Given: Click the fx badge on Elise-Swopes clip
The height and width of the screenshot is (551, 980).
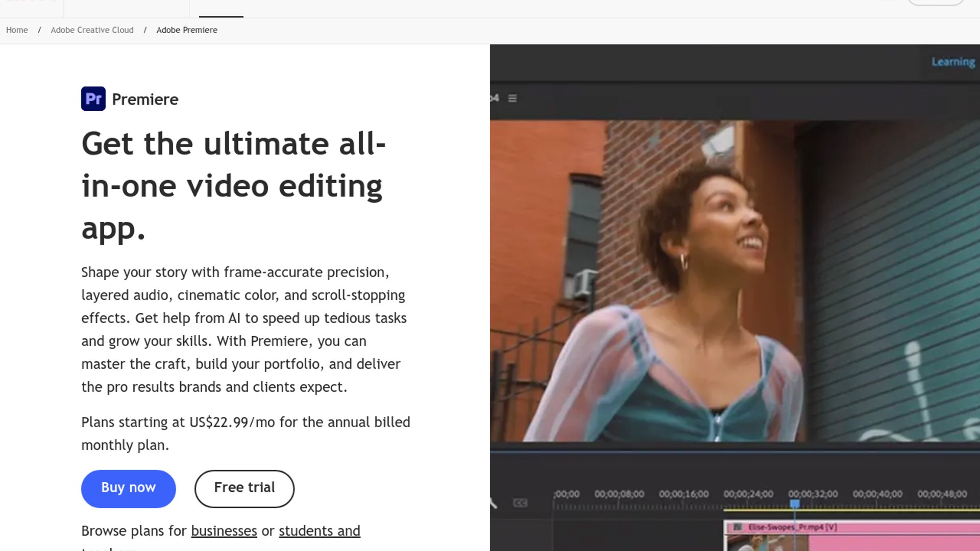Looking at the screenshot, I should click(x=738, y=527).
